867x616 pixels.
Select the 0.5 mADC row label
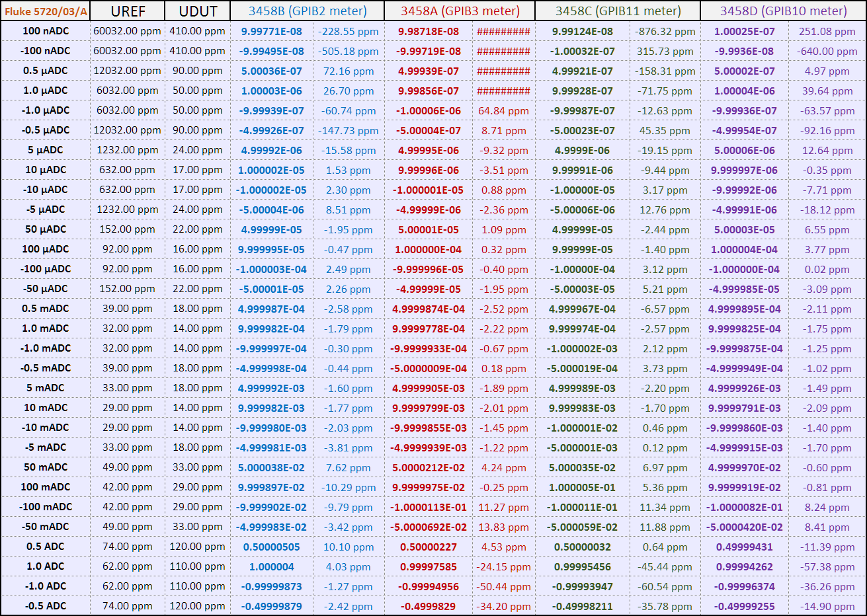coord(46,309)
